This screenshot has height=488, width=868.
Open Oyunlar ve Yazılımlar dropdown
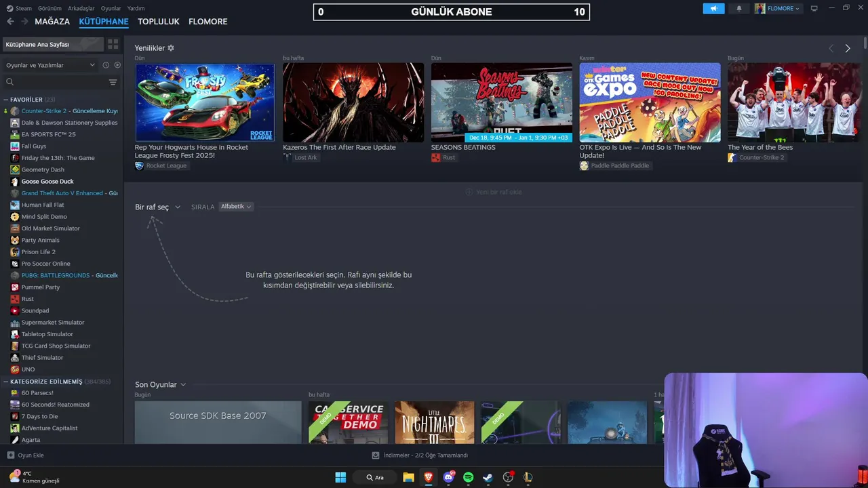[x=51, y=65]
